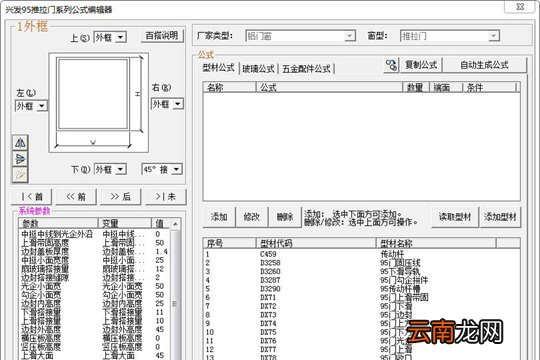
Task: Click the greyed-out third flip icon
Action: 20,175
